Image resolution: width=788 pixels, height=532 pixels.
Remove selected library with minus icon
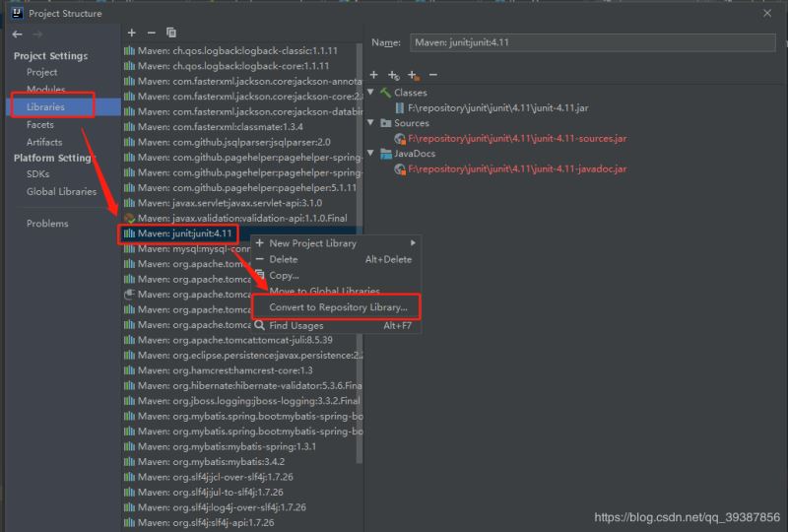tap(151, 33)
